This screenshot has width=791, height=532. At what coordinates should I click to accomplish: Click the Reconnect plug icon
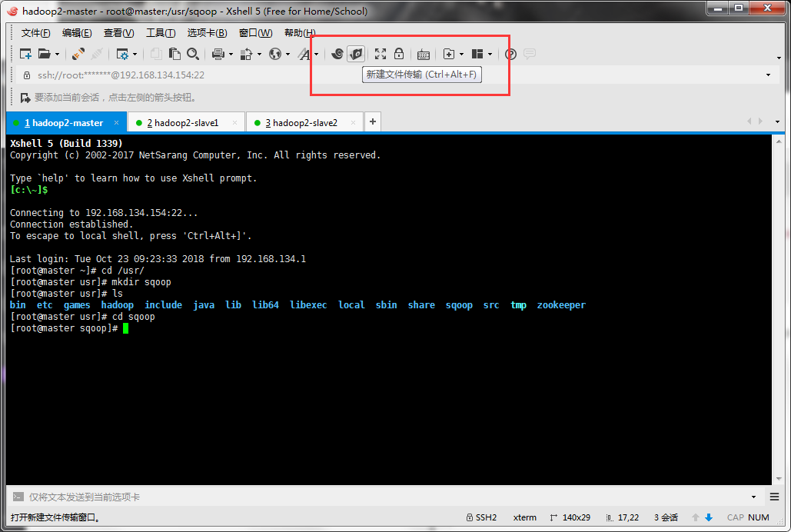(78, 54)
